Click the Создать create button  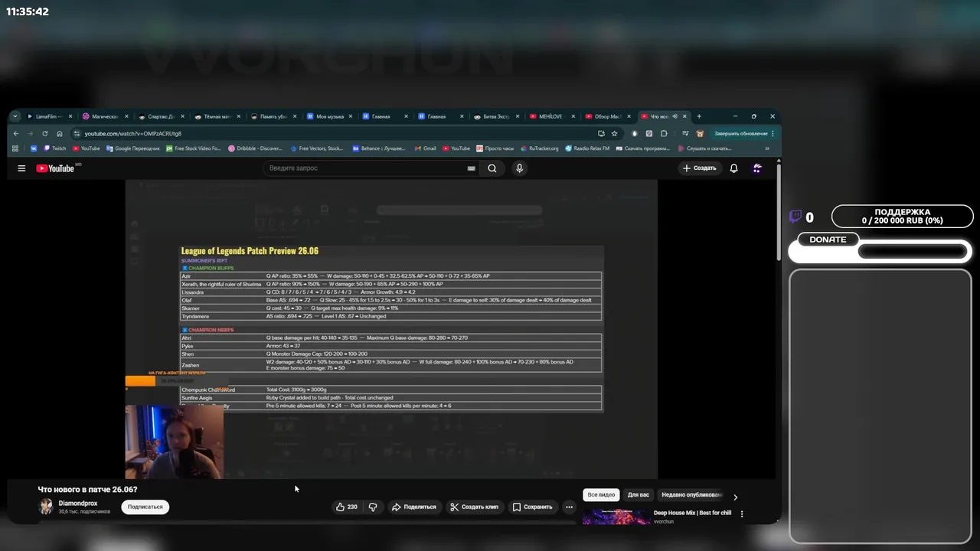[700, 168]
